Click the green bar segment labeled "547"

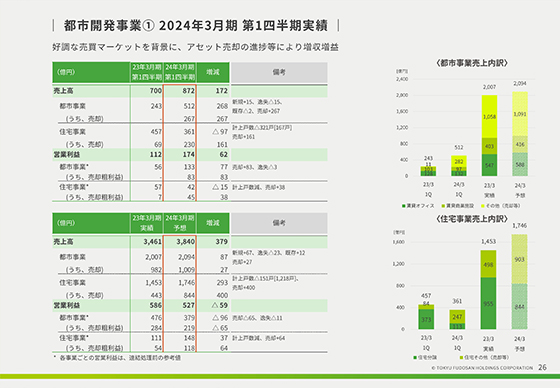[489, 165]
